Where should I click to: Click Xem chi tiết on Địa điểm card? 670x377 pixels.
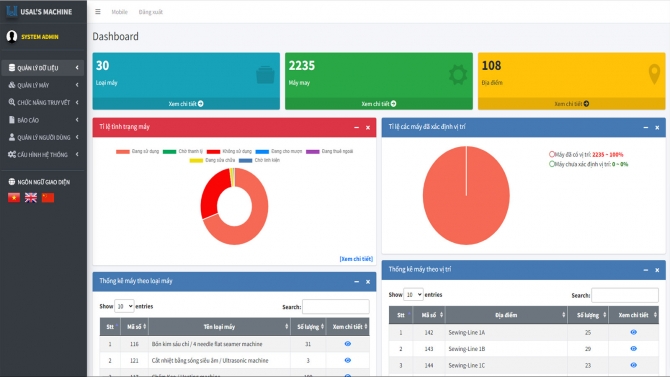coord(571,104)
